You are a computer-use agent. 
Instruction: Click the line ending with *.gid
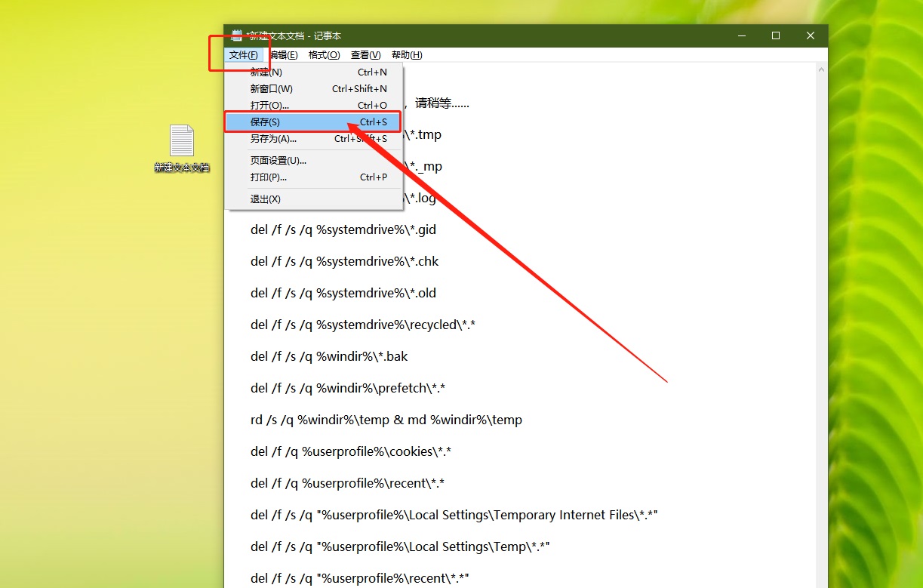pyautogui.click(x=343, y=229)
